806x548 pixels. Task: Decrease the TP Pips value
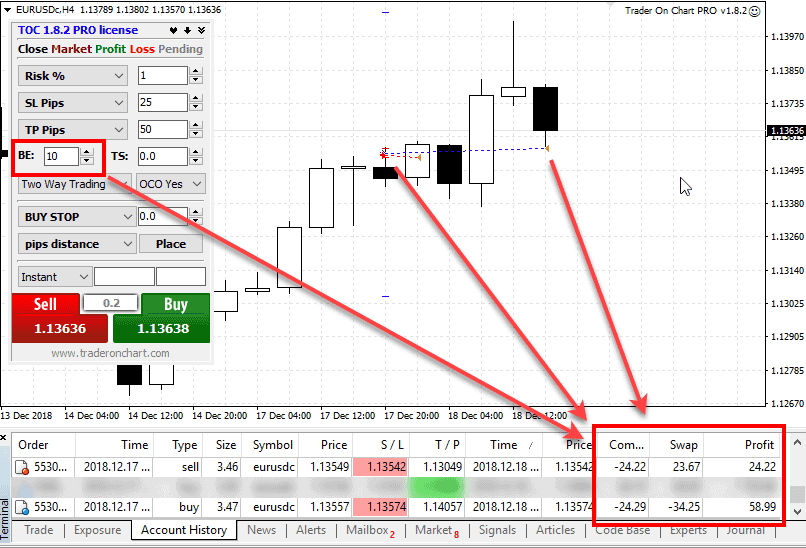click(195, 134)
